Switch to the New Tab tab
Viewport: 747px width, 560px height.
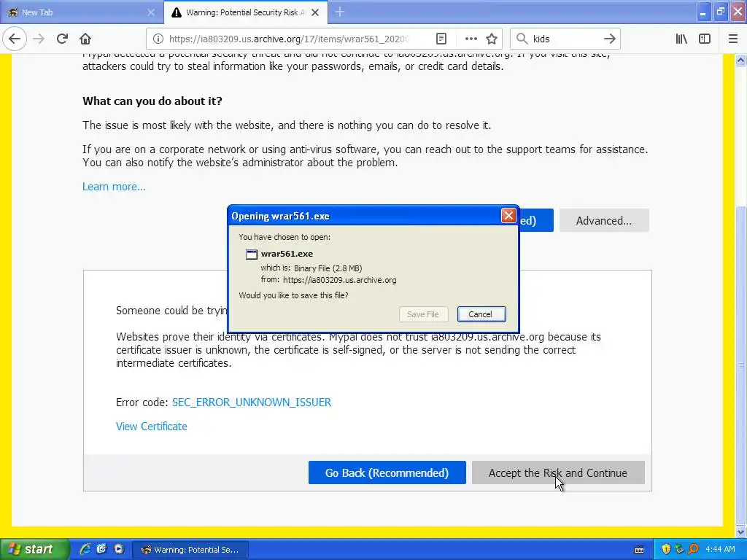pyautogui.click(x=82, y=12)
